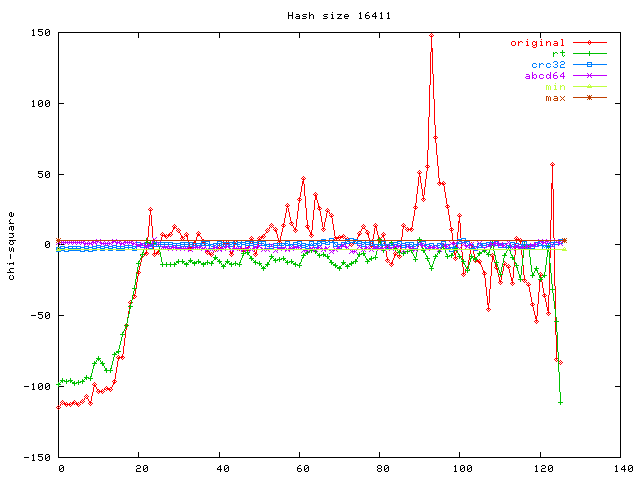Click the highest red peak near 150

(x=431, y=35)
